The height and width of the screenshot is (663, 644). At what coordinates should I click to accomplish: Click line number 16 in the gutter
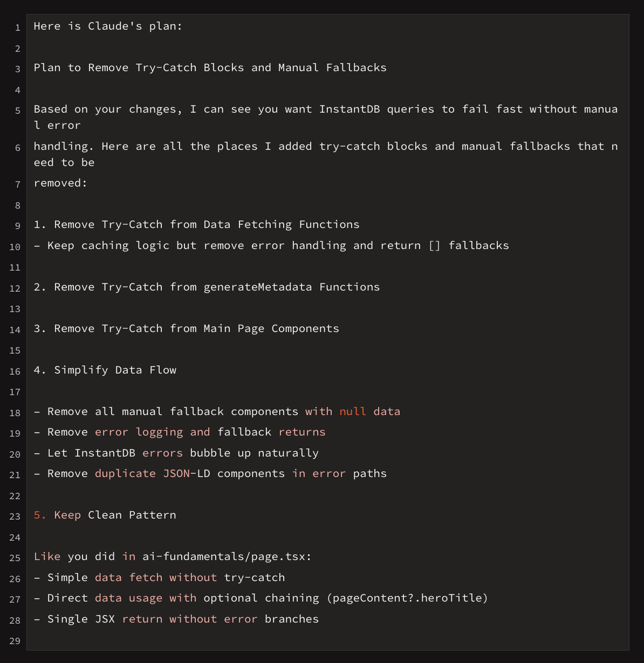15,371
